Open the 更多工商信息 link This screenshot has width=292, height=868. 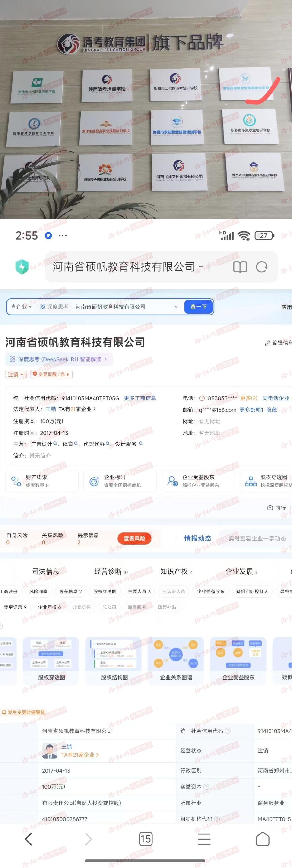pyautogui.click(x=140, y=398)
